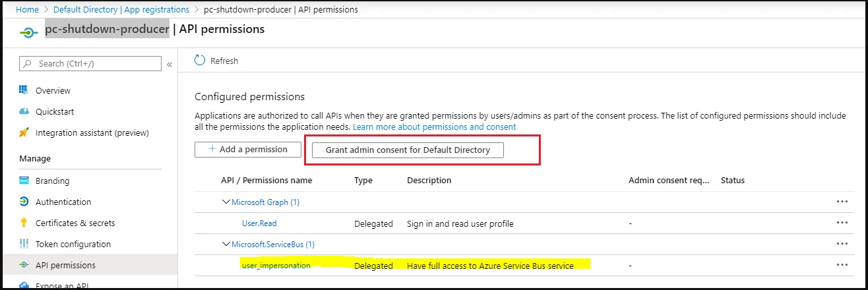Click the Overview icon in sidebar

coord(24,90)
